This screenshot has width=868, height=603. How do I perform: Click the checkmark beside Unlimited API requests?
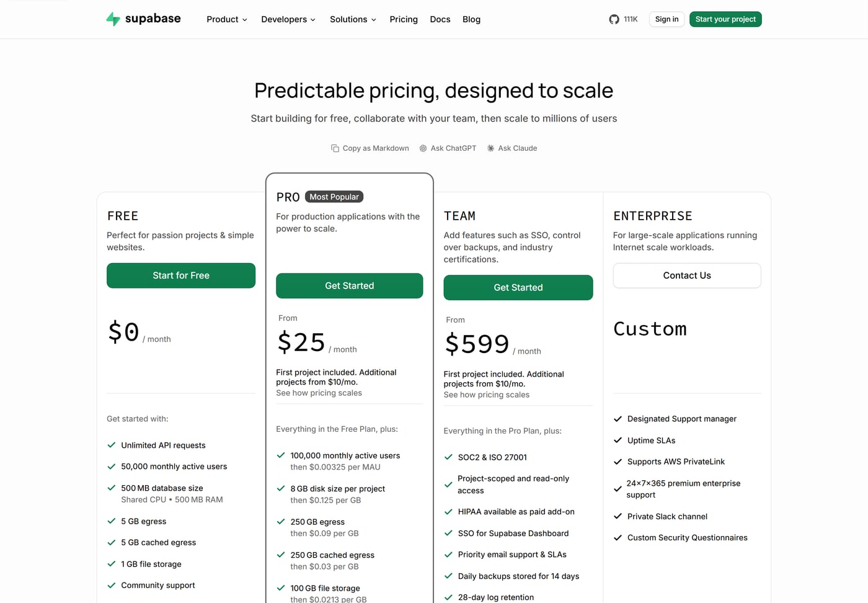click(x=112, y=445)
